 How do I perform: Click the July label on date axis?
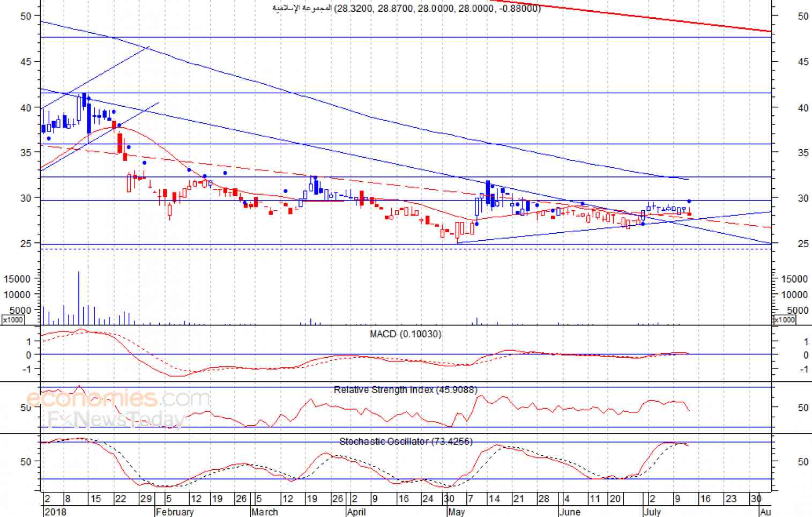pyautogui.click(x=652, y=512)
